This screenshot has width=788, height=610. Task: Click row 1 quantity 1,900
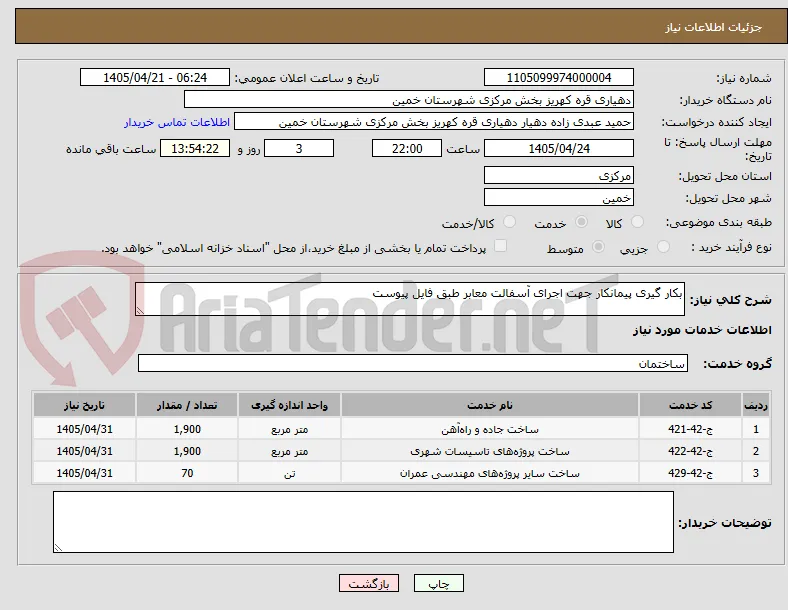click(187, 429)
